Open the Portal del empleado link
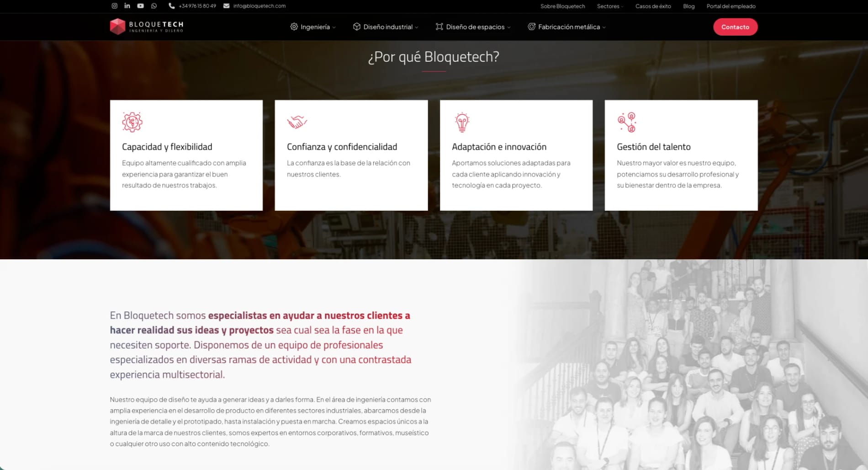 [730, 6]
